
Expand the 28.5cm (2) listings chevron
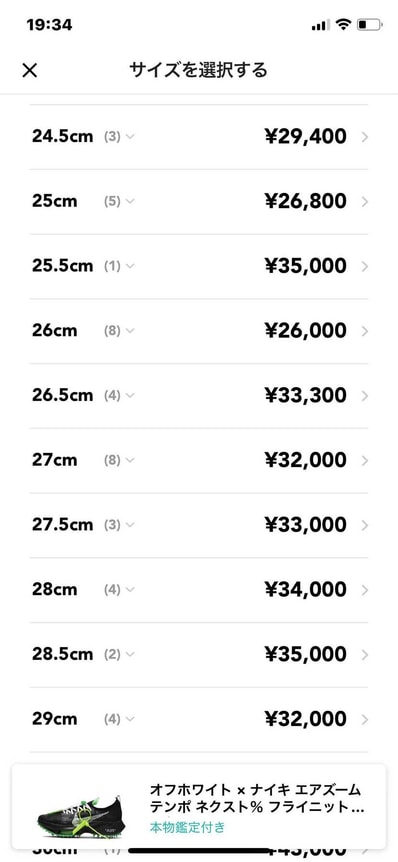click(130, 655)
